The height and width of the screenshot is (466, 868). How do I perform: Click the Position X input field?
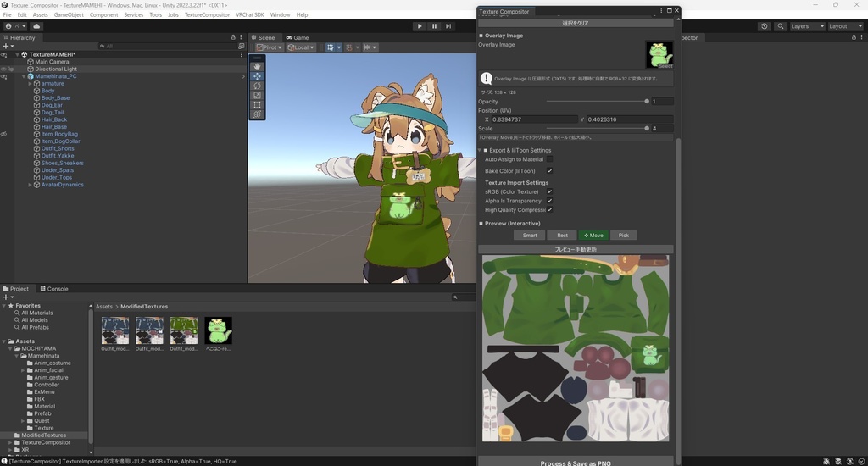534,119
